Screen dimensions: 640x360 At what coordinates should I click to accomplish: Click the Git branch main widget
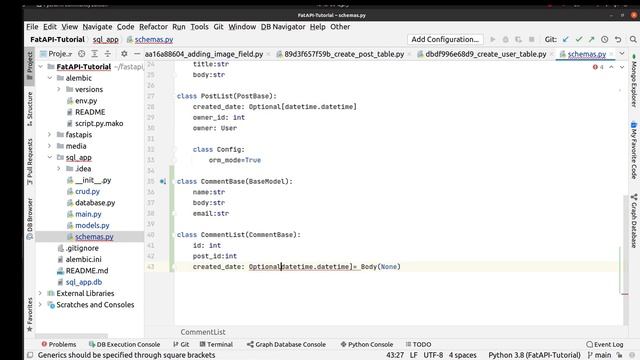(599, 355)
